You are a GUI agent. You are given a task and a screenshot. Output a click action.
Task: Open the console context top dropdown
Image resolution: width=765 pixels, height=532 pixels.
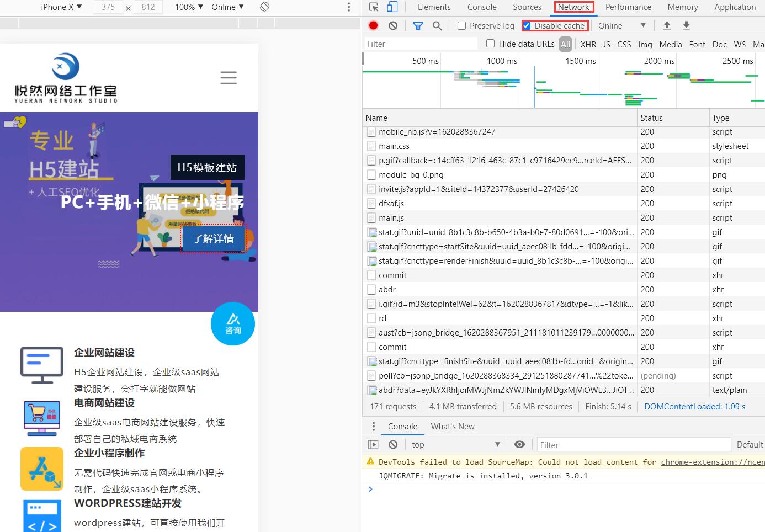[x=456, y=444]
